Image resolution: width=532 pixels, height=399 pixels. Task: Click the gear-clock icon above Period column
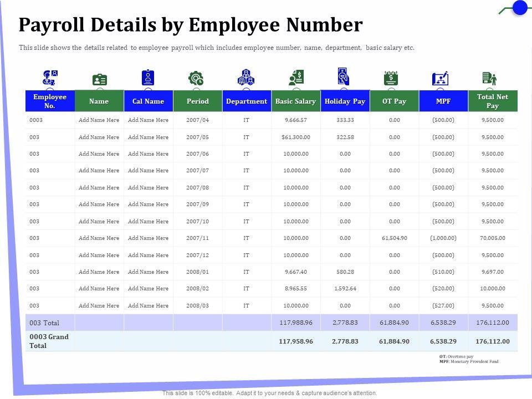click(196, 78)
